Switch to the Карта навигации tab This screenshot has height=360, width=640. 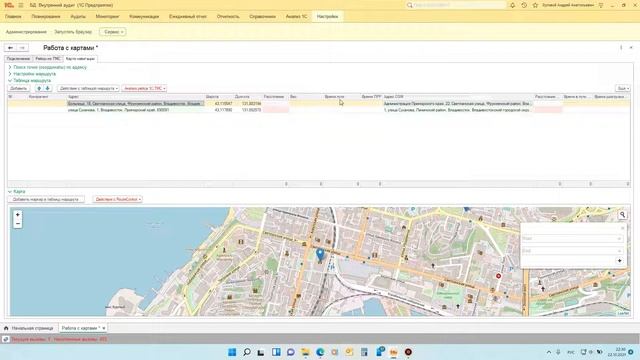pos(80,59)
